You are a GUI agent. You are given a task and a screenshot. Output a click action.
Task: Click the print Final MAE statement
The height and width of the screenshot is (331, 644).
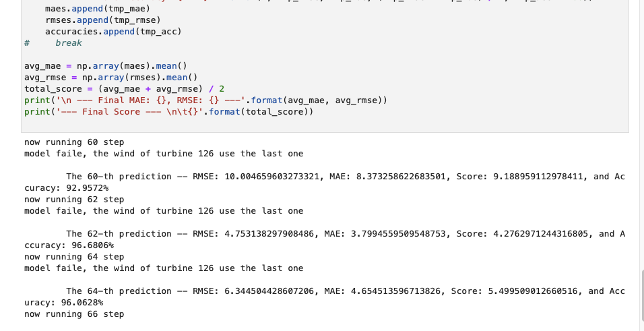(x=205, y=100)
